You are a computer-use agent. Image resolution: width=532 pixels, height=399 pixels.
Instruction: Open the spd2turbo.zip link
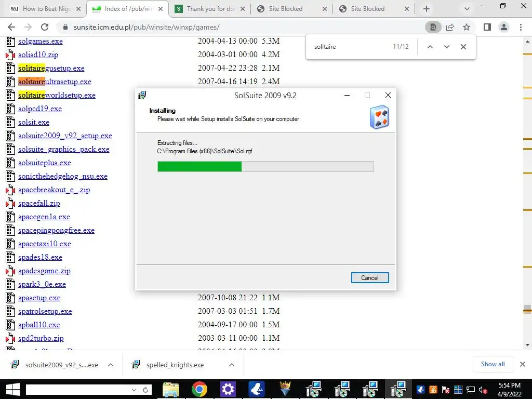[x=41, y=339]
